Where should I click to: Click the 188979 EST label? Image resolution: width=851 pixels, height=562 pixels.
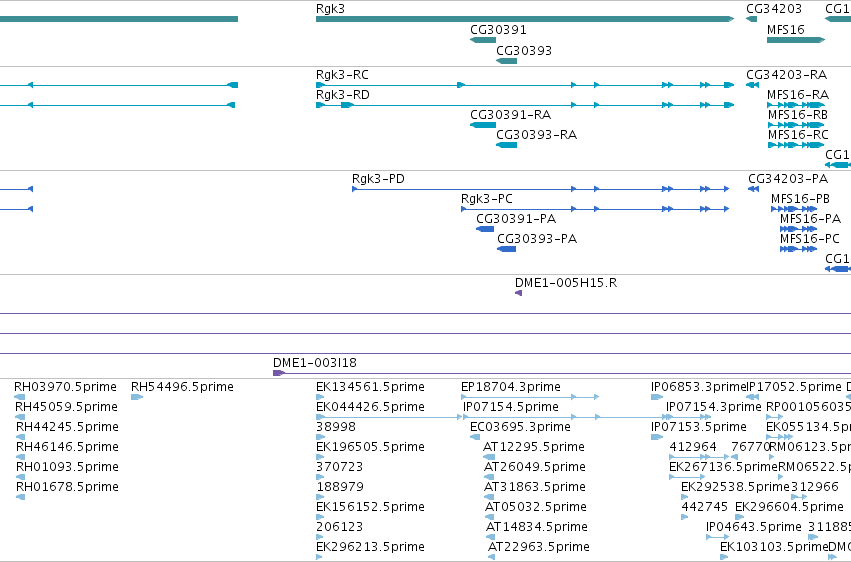[x=340, y=488]
